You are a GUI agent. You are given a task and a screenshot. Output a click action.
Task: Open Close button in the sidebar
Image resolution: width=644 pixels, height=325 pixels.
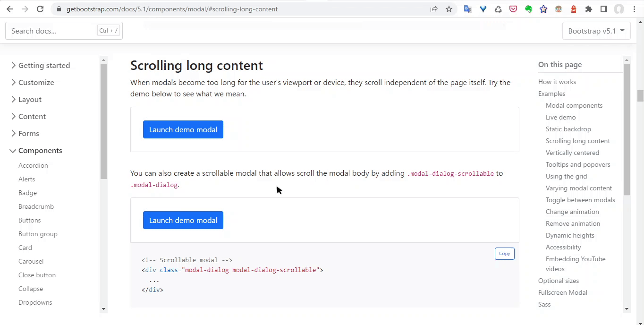(x=37, y=275)
